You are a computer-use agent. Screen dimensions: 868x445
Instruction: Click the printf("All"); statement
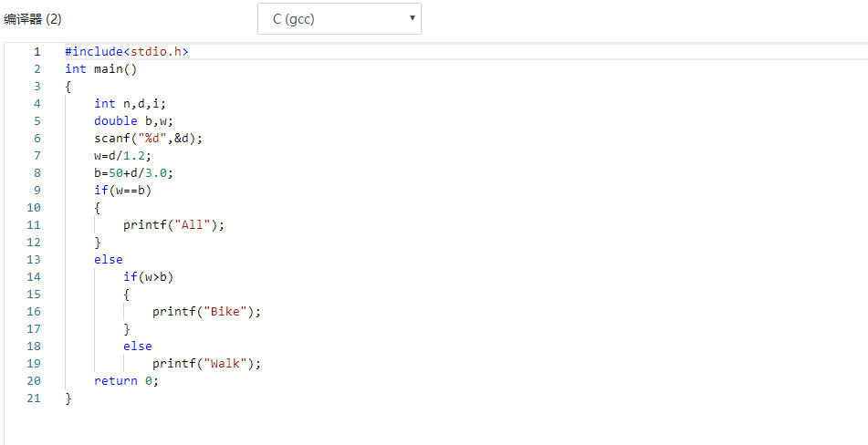[x=173, y=225]
